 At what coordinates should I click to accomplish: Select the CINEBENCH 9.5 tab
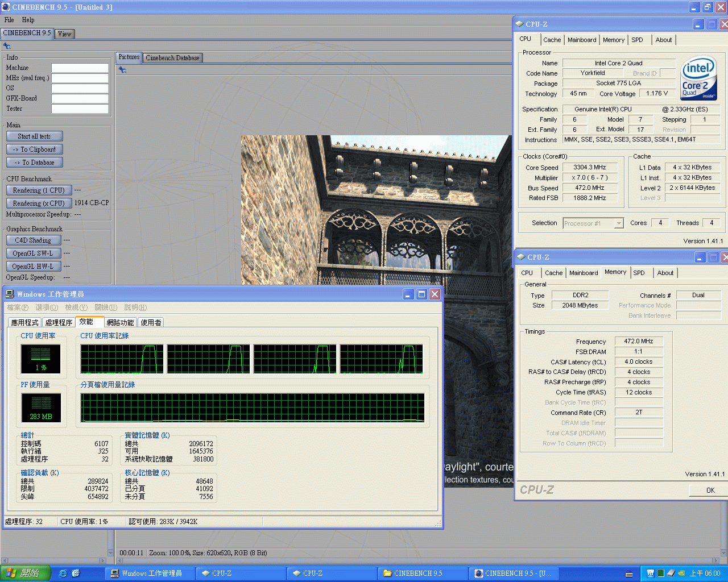click(27, 33)
